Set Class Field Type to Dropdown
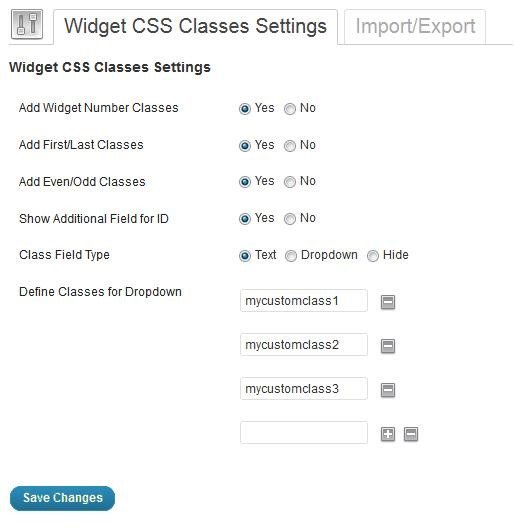 [291, 256]
